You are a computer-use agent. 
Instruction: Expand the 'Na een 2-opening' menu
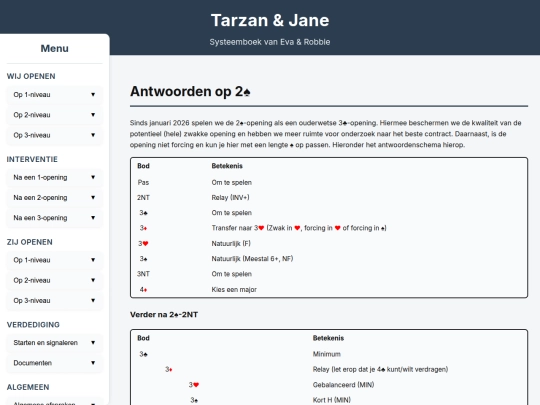click(x=54, y=198)
